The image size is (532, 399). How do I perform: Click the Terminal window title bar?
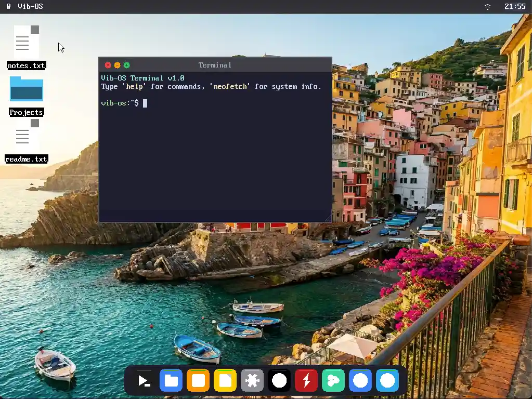tap(215, 64)
